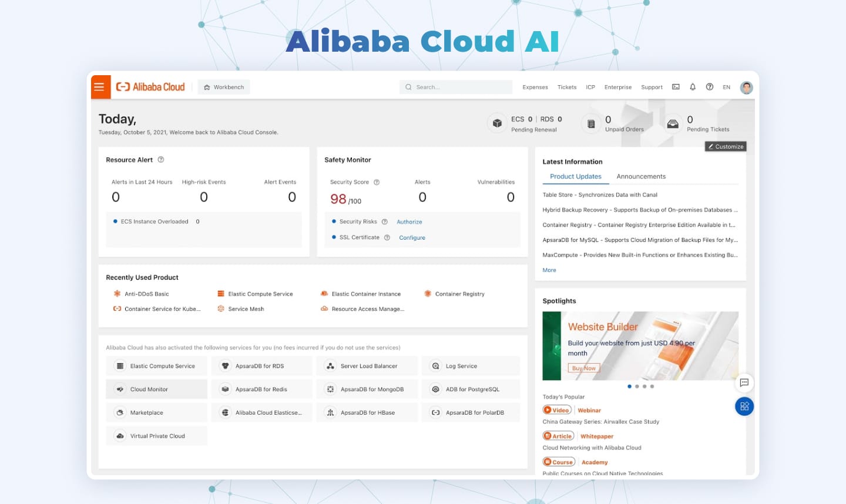Open ApsaraDB for PolarDB tile
The width and height of the screenshot is (846, 504).
point(471,412)
